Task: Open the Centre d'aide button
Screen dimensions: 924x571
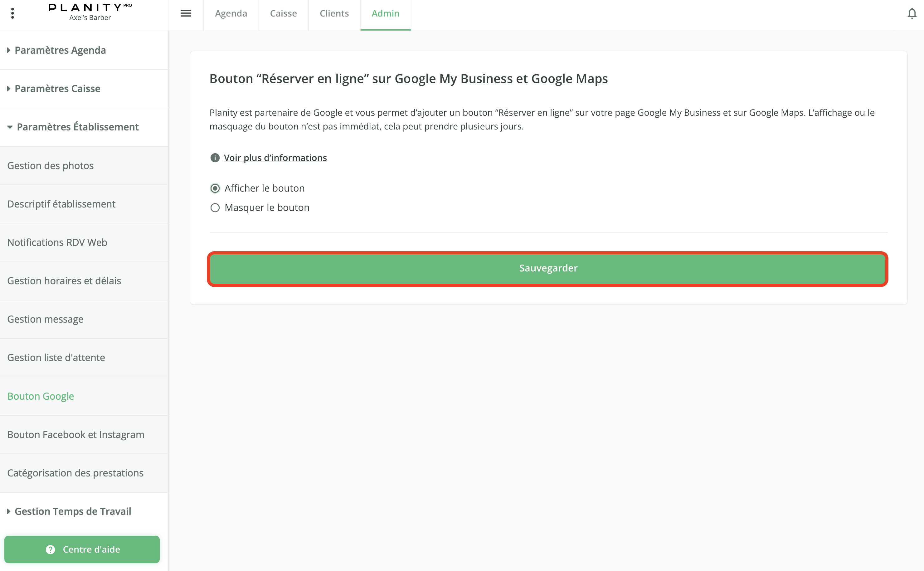Action: tap(82, 549)
